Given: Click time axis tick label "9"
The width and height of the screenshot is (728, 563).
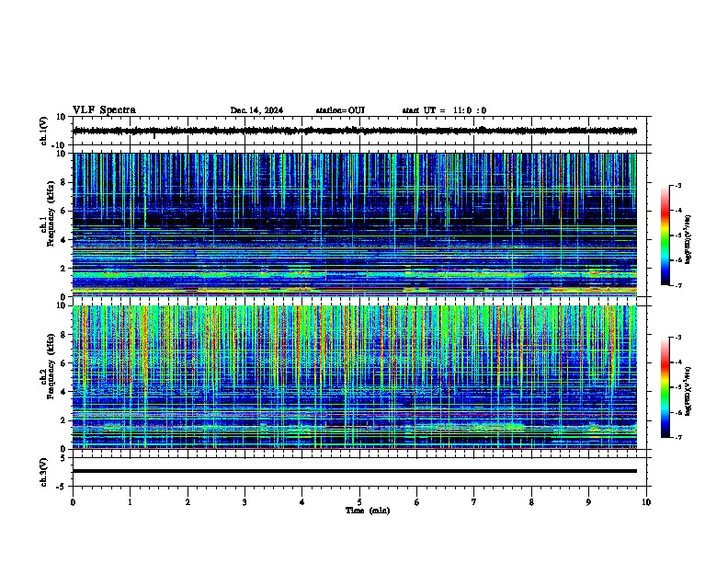Looking at the screenshot, I should (588, 502).
